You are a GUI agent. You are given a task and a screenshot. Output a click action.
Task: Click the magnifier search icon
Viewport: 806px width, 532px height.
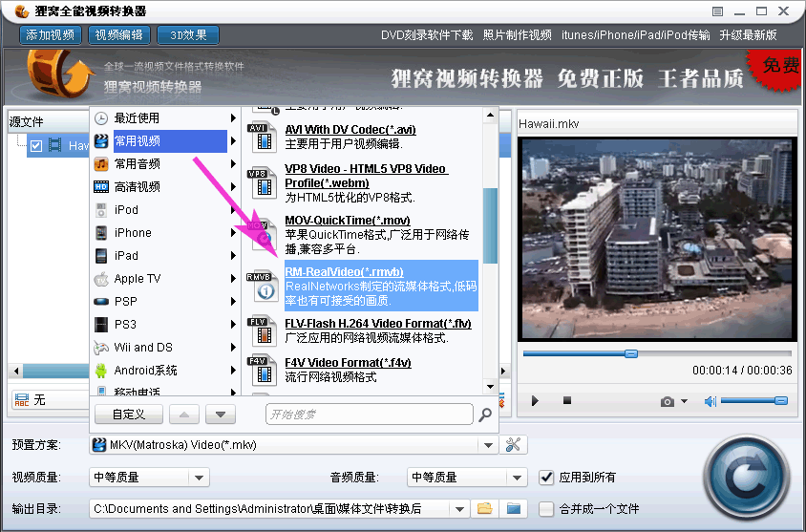[x=485, y=415]
